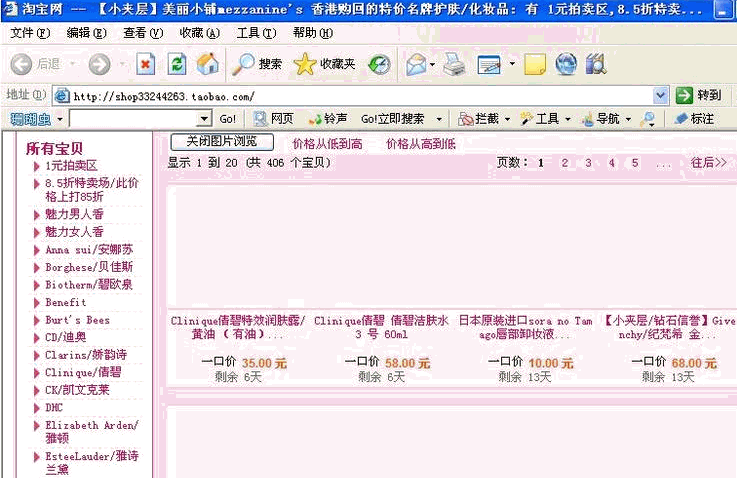Click the Print printer icon
Viewport: 737px width, 478px height.
(455, 64)
